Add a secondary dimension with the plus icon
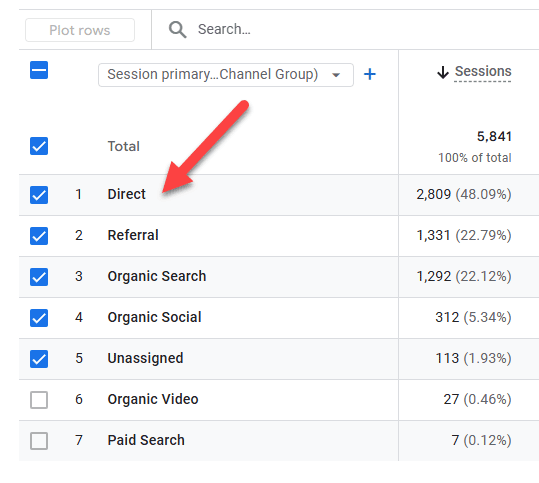 coord(370,74)
